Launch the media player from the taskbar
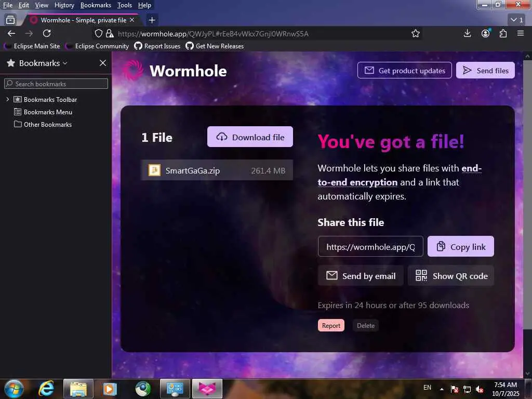532x399 pixels. coord(110,389)
